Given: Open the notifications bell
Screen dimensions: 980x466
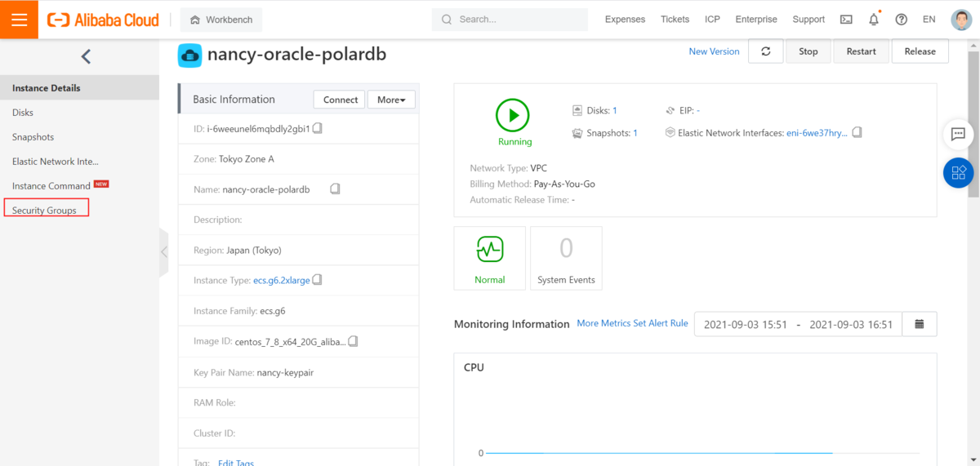Looking at the screenshot, I should (874, 20).
